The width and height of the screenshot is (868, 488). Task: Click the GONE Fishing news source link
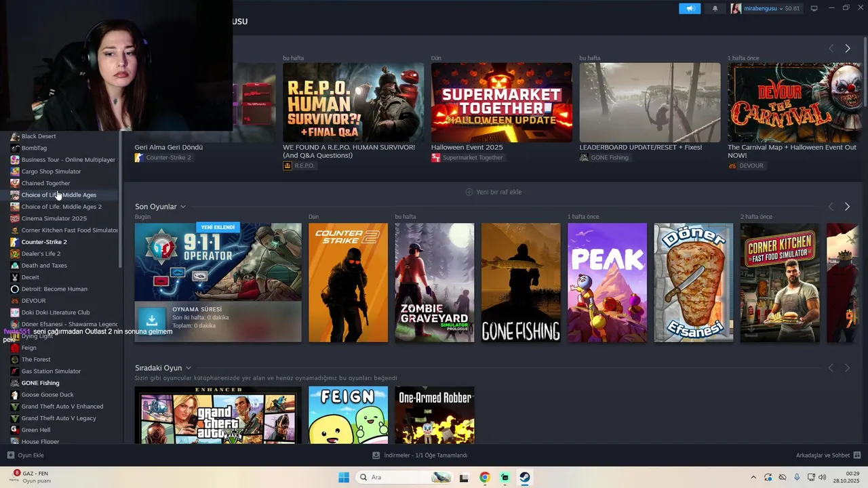tap(604, 157)
